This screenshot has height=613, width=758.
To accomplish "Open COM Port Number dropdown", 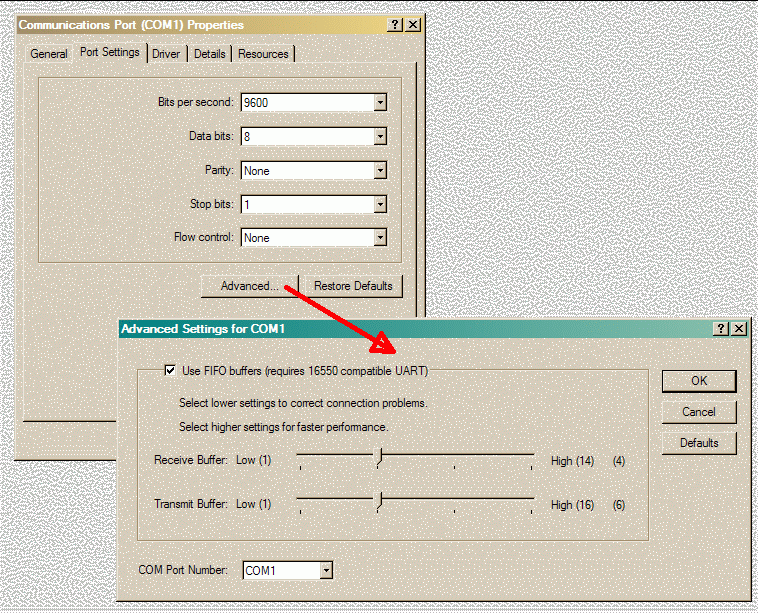I will (x=326, y=570).
